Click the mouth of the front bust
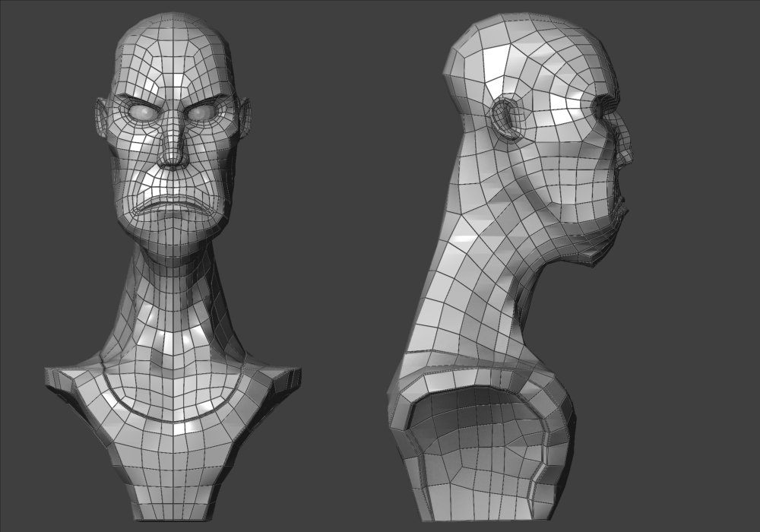Image resolution: width=760 pixels, height=532 pixels. (x=173, y=205)
